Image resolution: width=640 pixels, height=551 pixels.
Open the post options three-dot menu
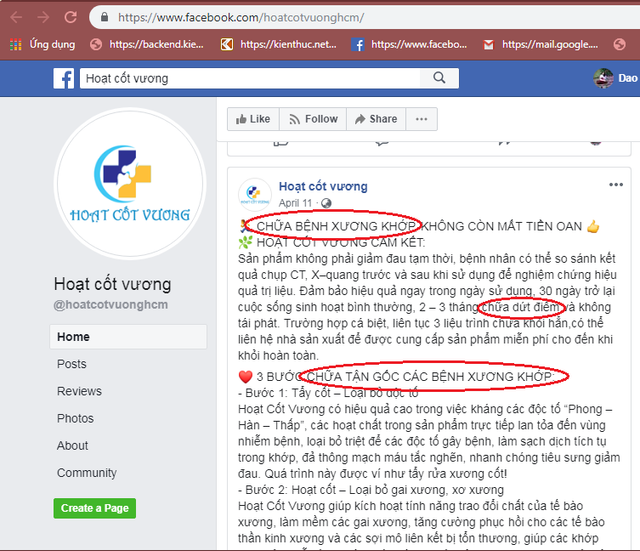coord(616,184)
